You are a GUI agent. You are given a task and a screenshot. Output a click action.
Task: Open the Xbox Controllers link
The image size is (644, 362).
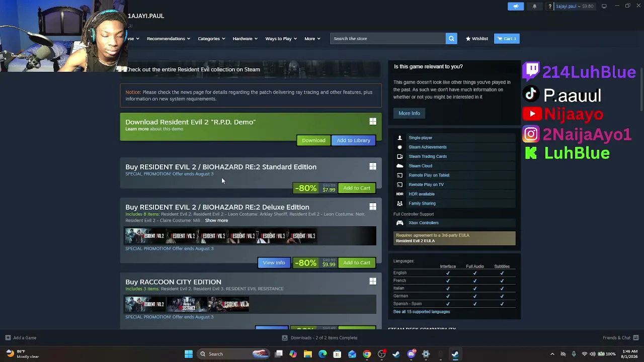tap(424, 223)
